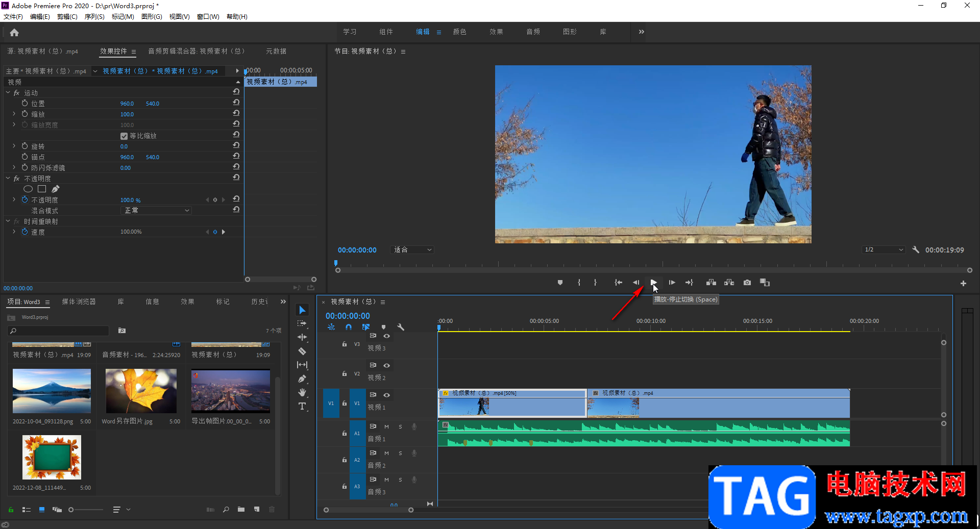980x529 pixels.
Task: Expand the Scale property
Action: click(14, 114)
